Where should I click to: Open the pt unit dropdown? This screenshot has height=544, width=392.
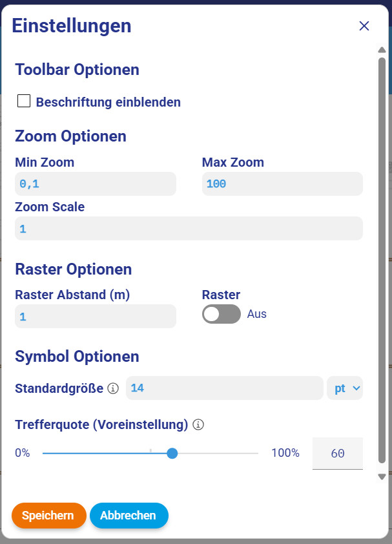point(345,388)
